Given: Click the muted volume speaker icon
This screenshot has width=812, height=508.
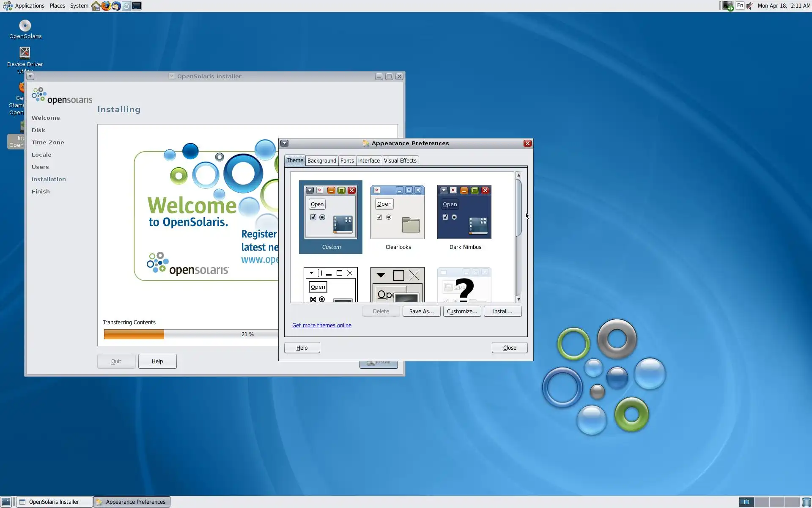Looking at the screenshot, I should tap(749, 6).
